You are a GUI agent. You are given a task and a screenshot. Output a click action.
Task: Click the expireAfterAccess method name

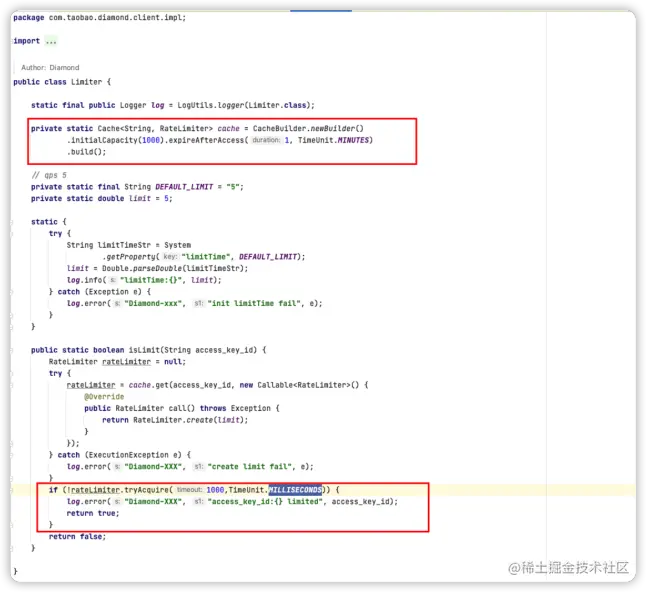coord(204,140)
